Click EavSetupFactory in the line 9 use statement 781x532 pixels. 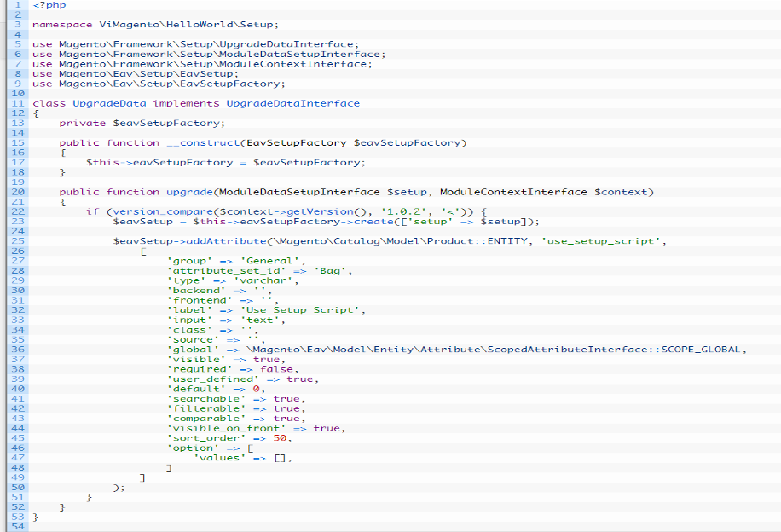(229, 84)
